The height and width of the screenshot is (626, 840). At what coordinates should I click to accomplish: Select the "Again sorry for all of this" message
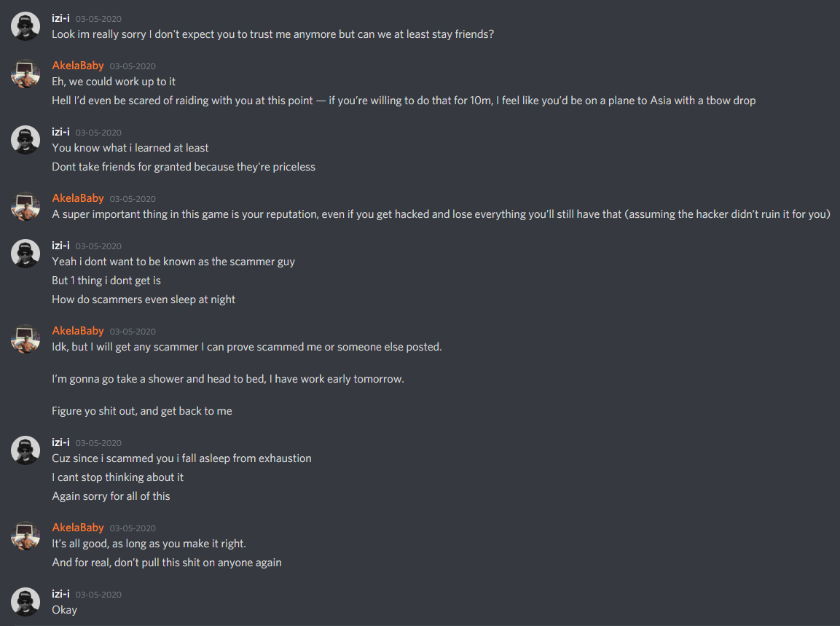[x=111, y=496]
